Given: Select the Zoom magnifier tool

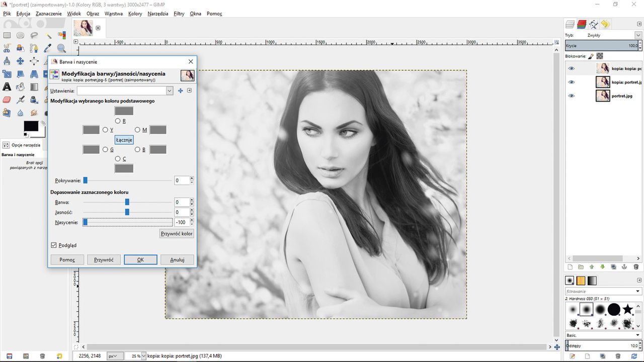Looking at the screenshot, I should [x=61, y=48].
